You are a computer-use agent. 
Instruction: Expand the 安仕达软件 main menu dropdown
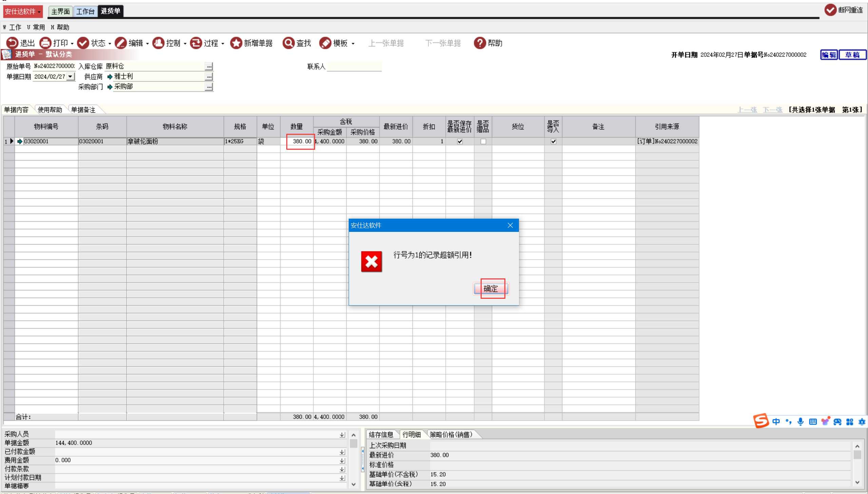[x=23, y=12]
